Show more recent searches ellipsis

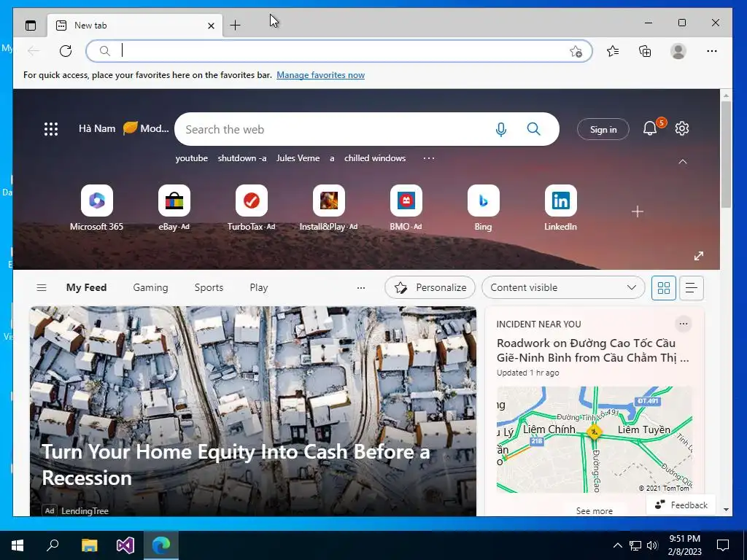pyautogui.click(x=429, y=158)
